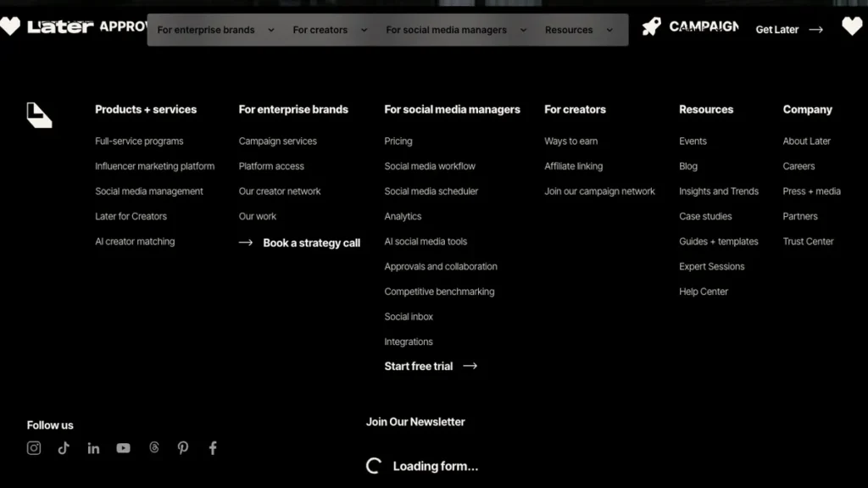
Task: Open Our creator network link
Action: (280, 191)
